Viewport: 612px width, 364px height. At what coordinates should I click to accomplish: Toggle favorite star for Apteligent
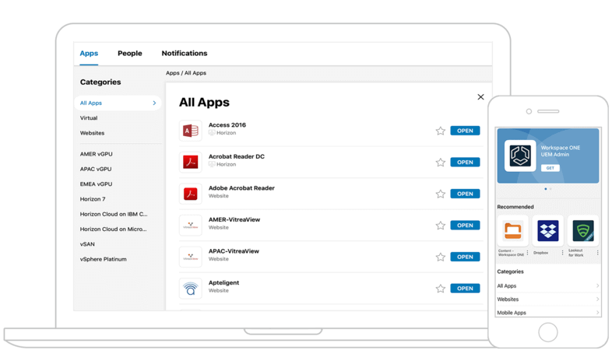point(440,289)
